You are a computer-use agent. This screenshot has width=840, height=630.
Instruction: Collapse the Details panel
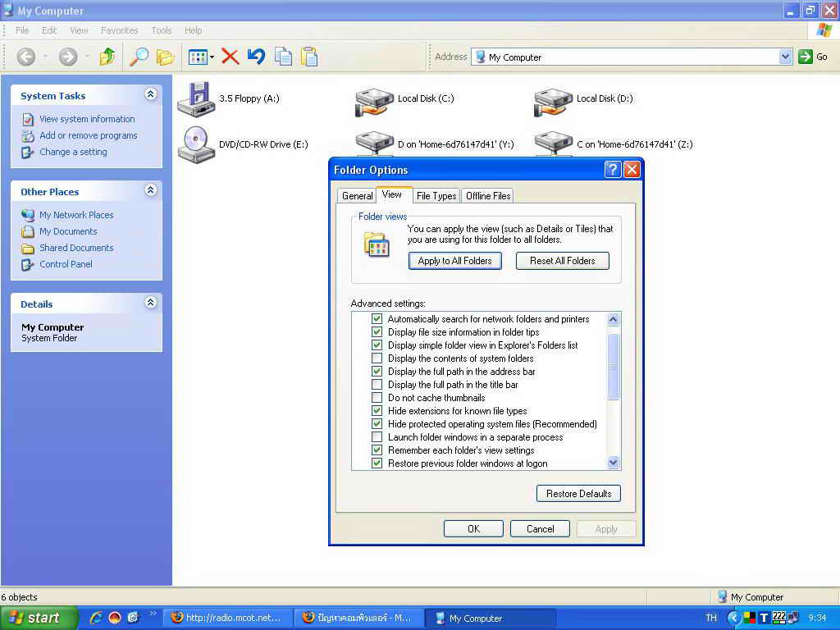[151, 303]
